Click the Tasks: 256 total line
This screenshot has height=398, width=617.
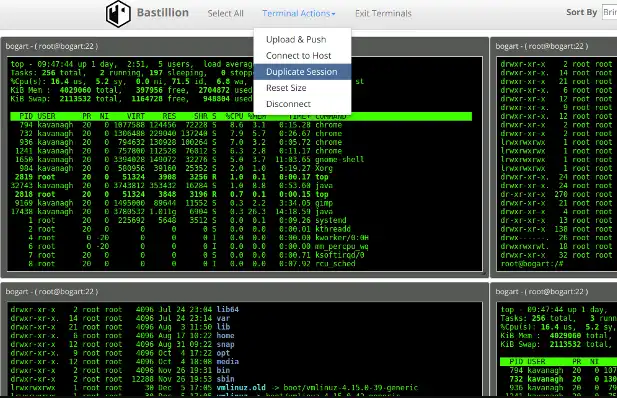point(131,73)
